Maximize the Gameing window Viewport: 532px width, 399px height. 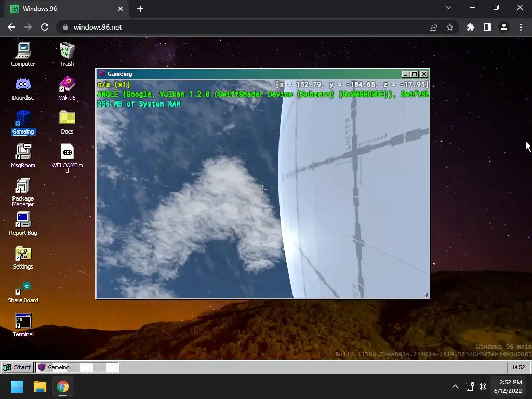(414, 74)
